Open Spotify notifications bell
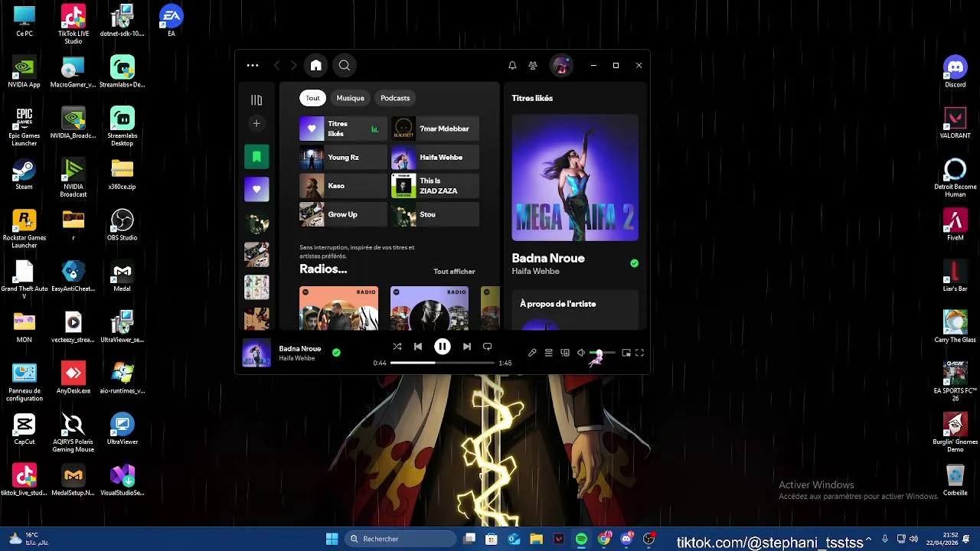This screenshot has height=551, width=980. 512,66
